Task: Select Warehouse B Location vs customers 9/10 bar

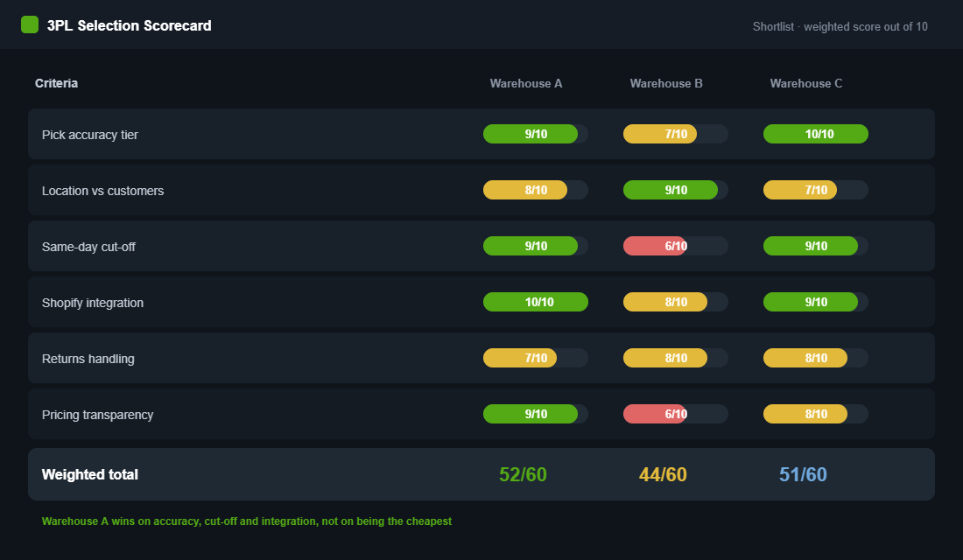Action: click(676, 191)
